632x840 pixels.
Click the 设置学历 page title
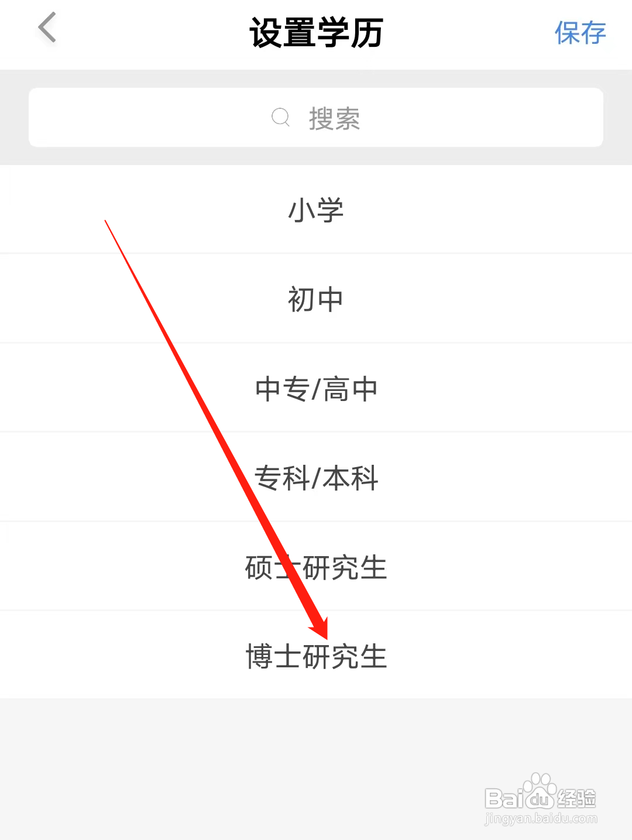point(316,32)
